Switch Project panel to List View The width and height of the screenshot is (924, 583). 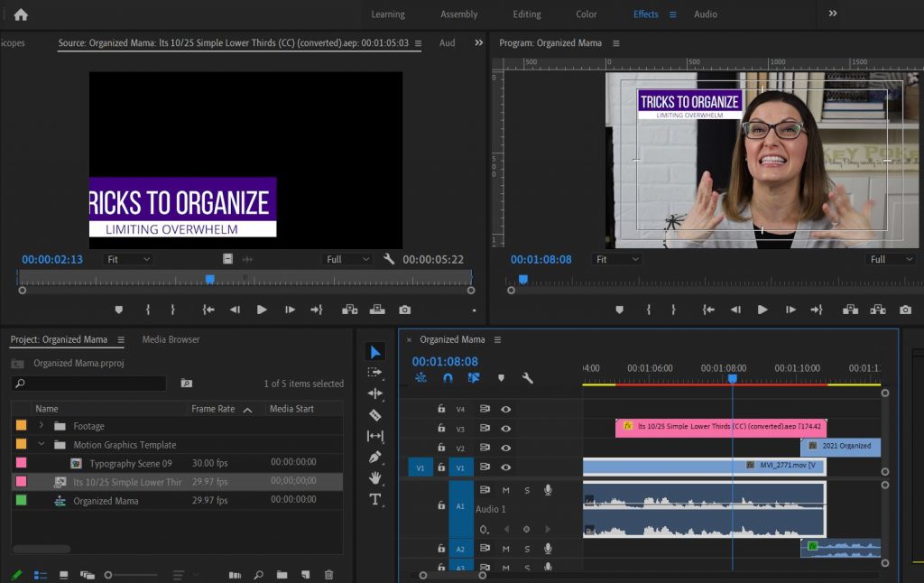[x=40, y=575]
